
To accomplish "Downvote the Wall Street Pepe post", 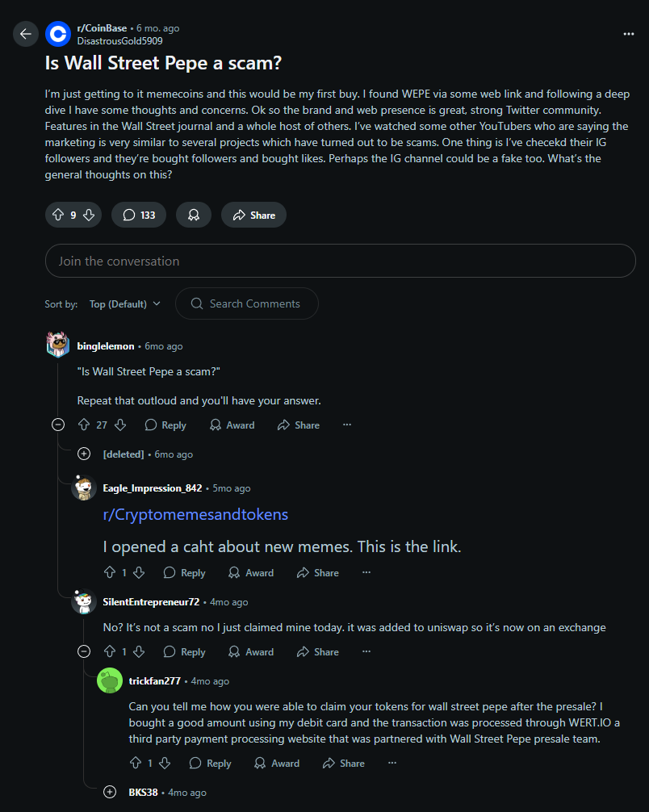I will tap(89, 215).
